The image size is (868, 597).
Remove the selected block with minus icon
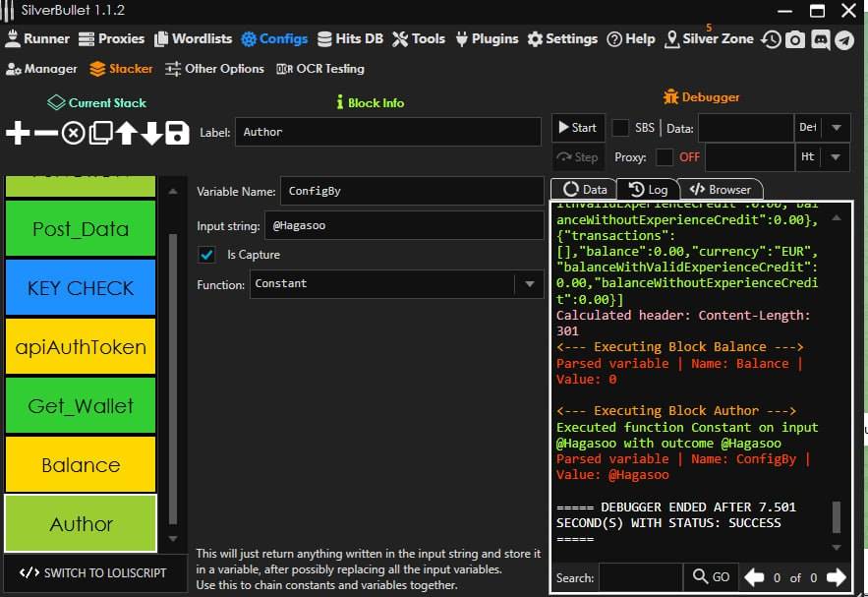(x=46, y=134)
